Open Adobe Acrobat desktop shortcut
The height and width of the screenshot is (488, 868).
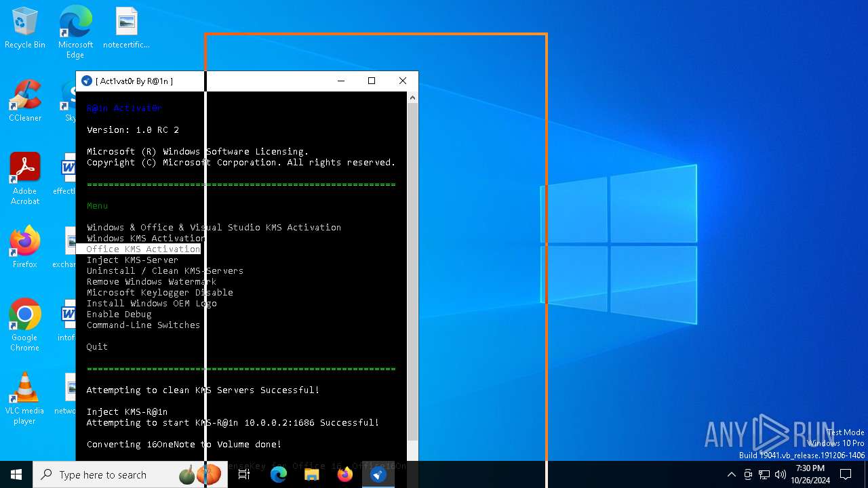point(25,180)
